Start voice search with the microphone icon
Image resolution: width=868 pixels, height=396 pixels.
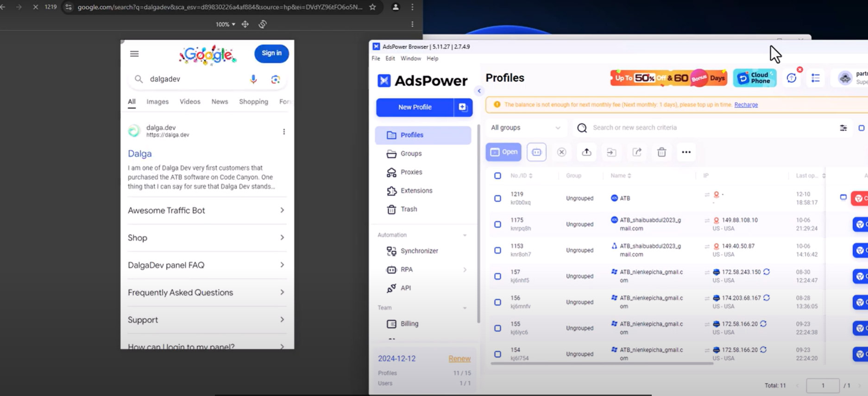pos(253,79)
